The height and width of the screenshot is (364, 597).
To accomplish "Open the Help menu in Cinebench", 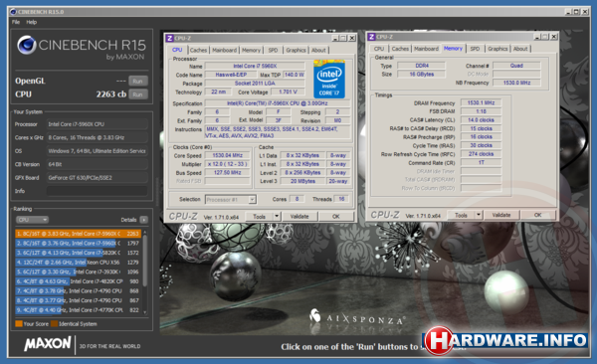I will click(32, 22).
